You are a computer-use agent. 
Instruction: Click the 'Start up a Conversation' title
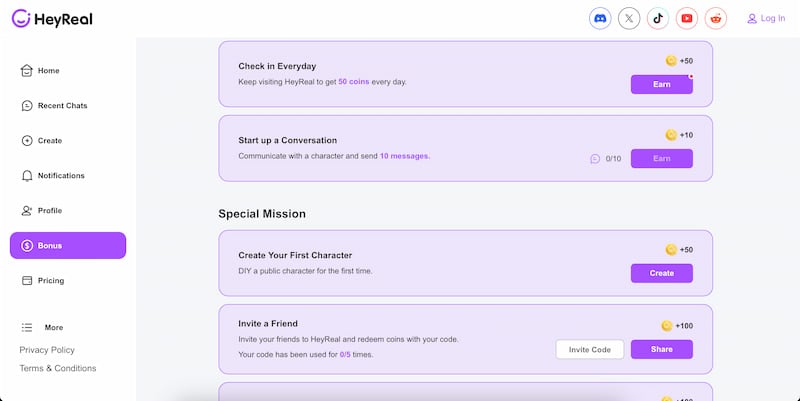coord(288,140)
